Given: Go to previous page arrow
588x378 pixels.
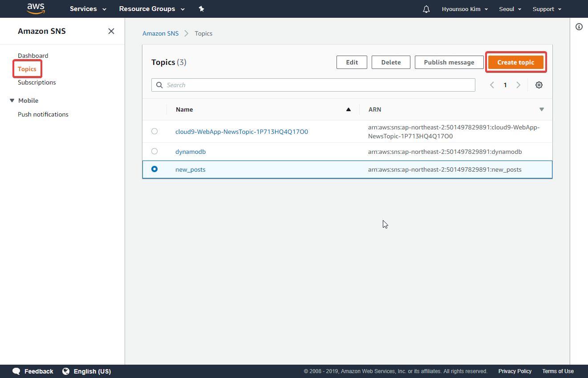Looking at the screenshot, I should 492,85.
